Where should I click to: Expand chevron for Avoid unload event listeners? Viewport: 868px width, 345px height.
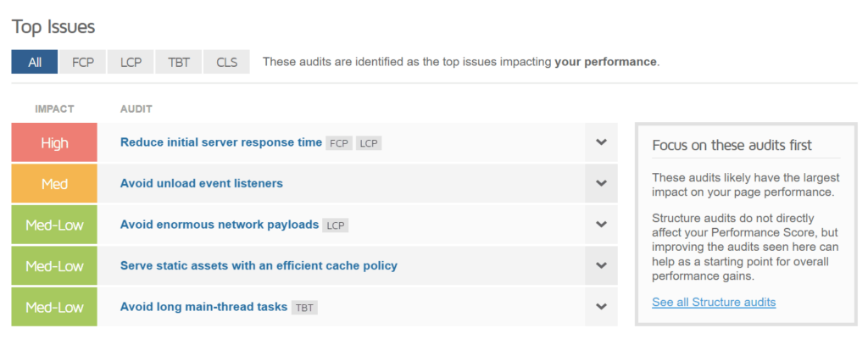[601, 183]
